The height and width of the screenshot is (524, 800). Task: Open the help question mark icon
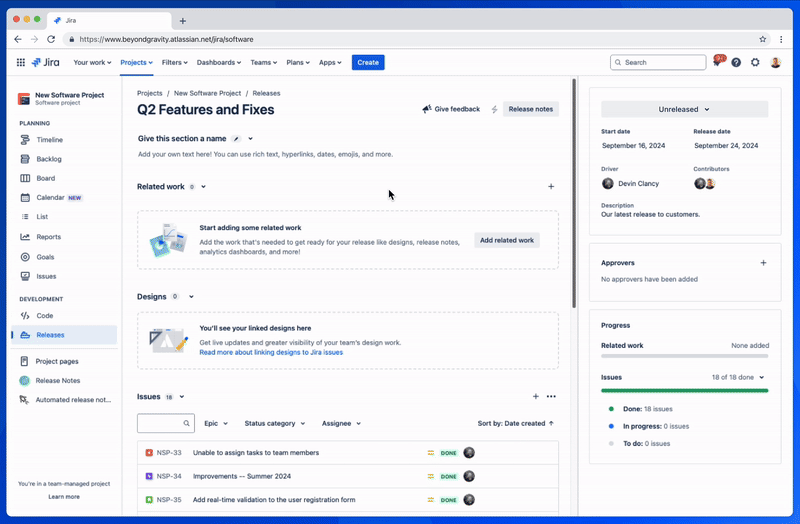[736, 62]
